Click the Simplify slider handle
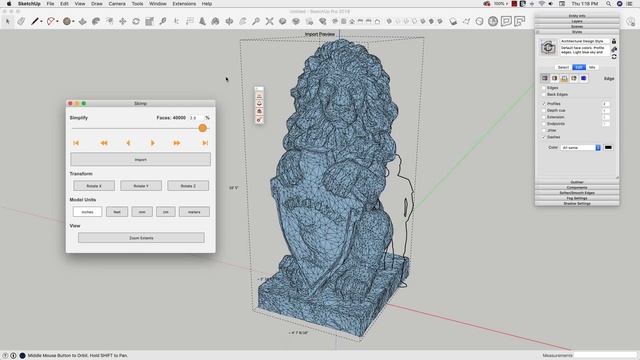The image size is (640, 360). 202,128
